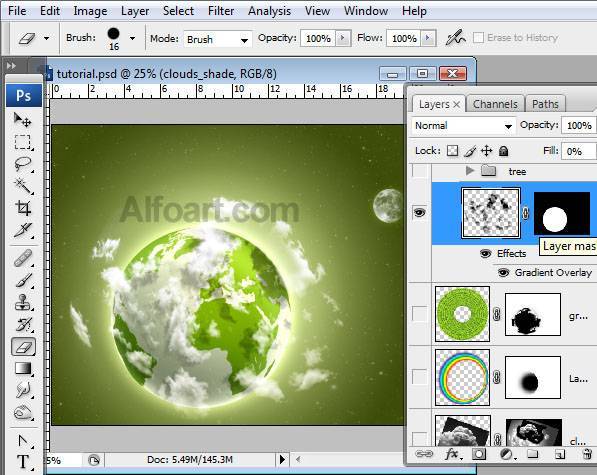Select the Magic Wand tool

[x=22, y=186]
